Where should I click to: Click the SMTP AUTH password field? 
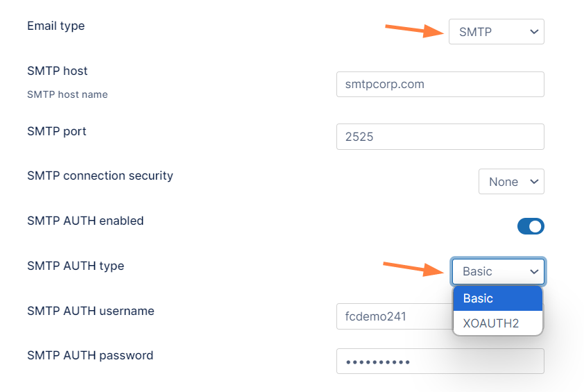440,361
